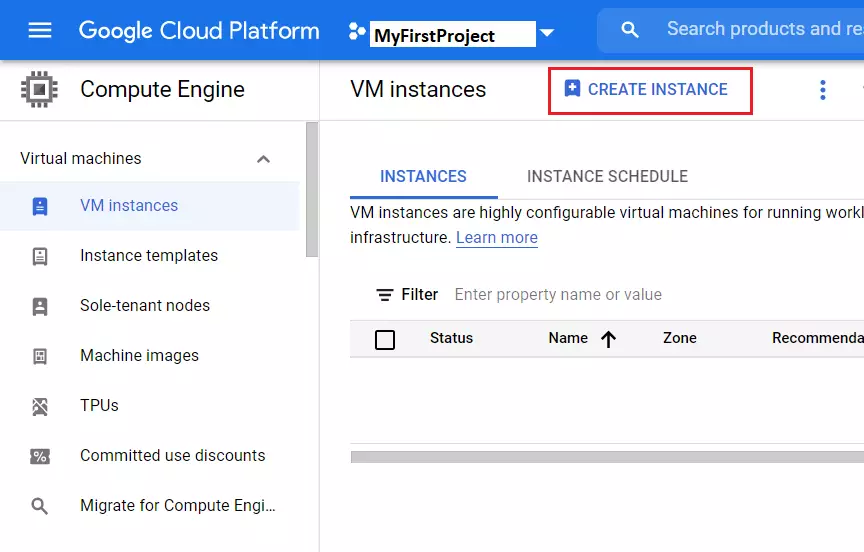Click the Filter lines icon

[385, 295]
